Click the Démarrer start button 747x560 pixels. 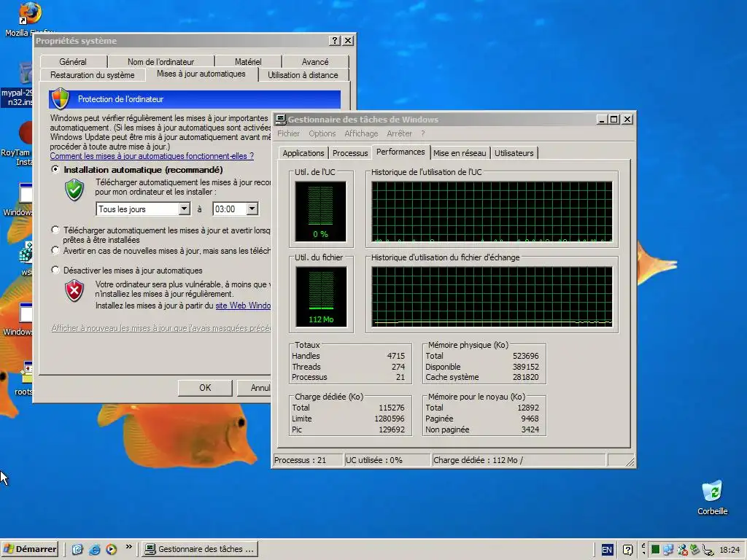tap(29, 549)
